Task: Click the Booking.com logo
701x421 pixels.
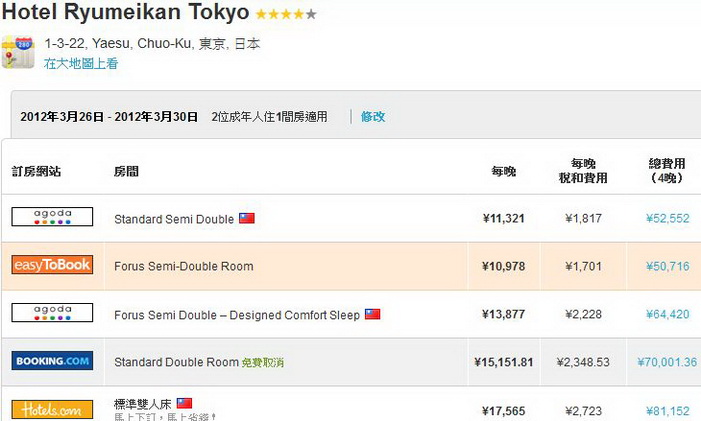Action: 52,361
